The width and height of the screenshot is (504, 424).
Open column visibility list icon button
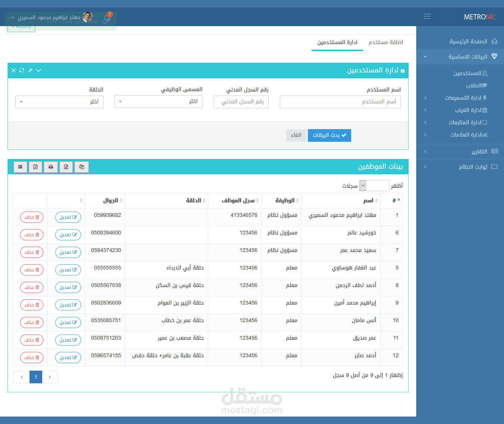20,167
